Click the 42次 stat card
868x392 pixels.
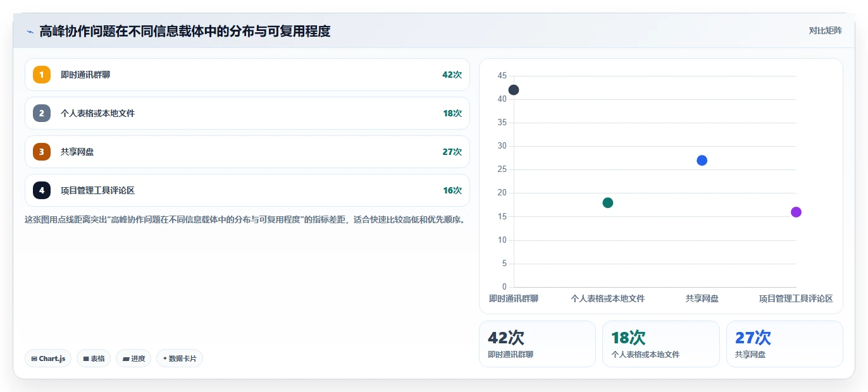(537, 344)
